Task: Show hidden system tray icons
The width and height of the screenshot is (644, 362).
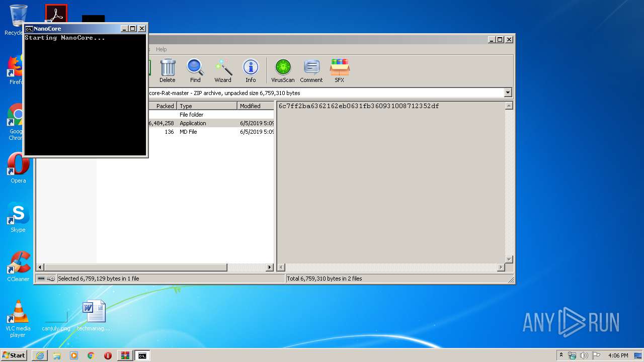Action: 561,355
